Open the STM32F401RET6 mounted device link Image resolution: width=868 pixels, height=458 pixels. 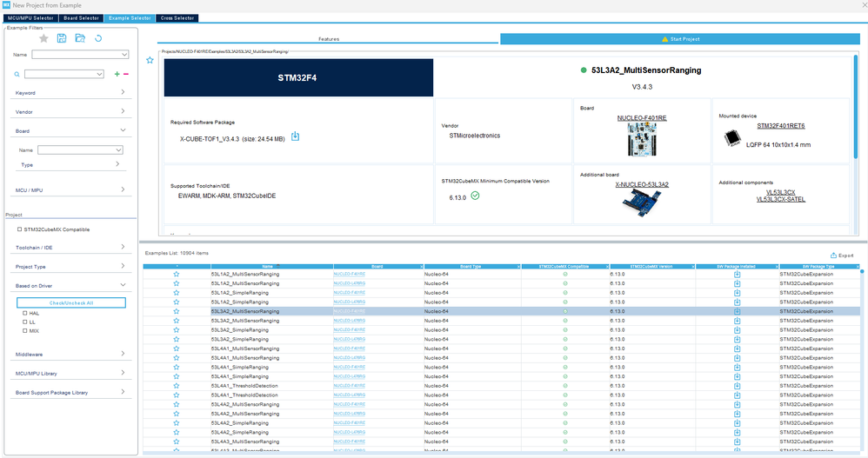tap(780, 125)
